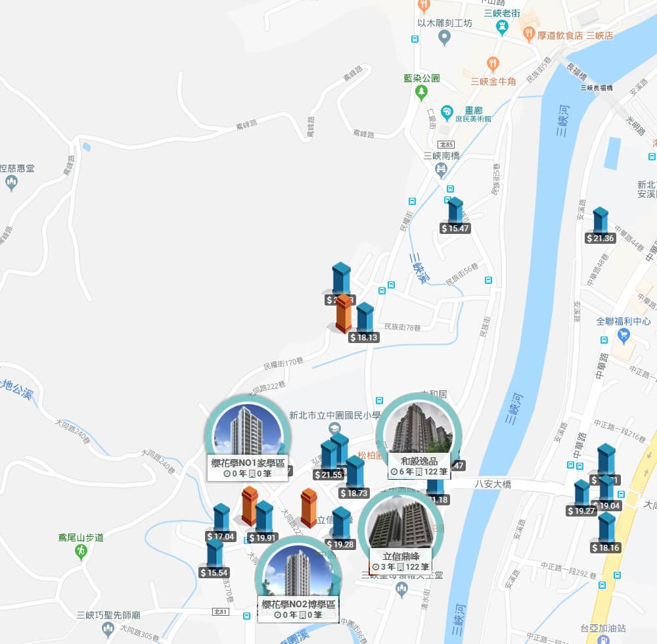The image size is (657, 644).
Task: Select the 櫻花學NO2博學區 name label
Action: click(298, 604)
